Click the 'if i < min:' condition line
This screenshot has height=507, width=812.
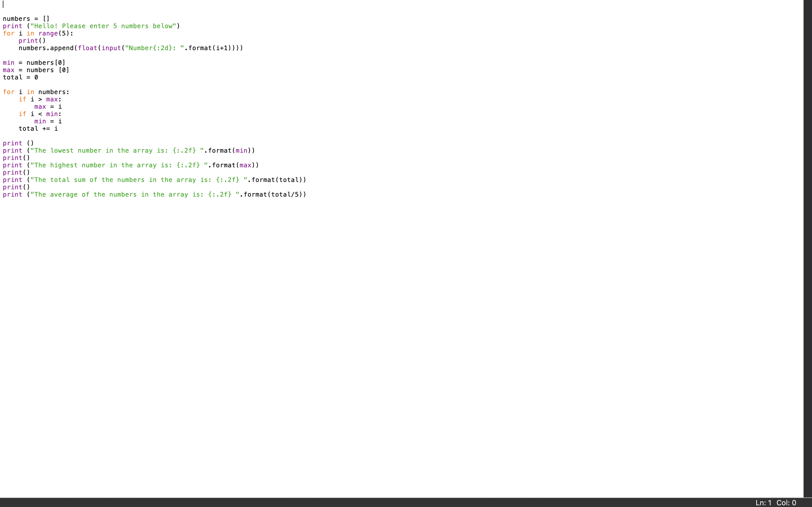(40, 114)
